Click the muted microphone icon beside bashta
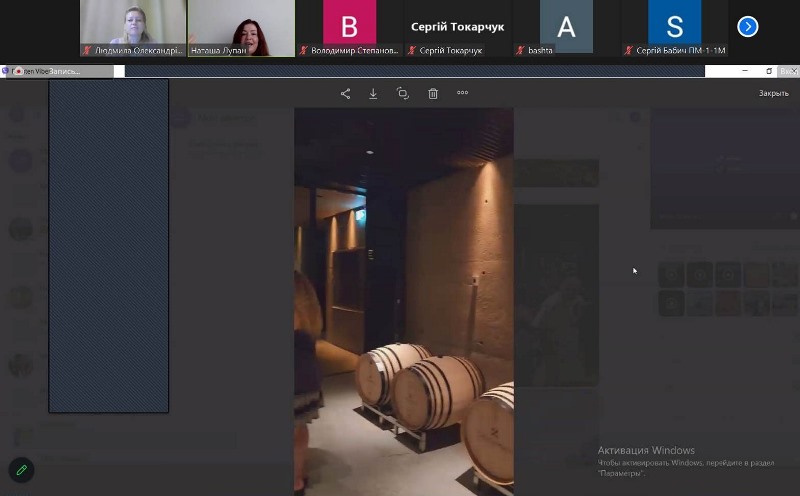Screen dimensions: 800x496 [520, 50]
